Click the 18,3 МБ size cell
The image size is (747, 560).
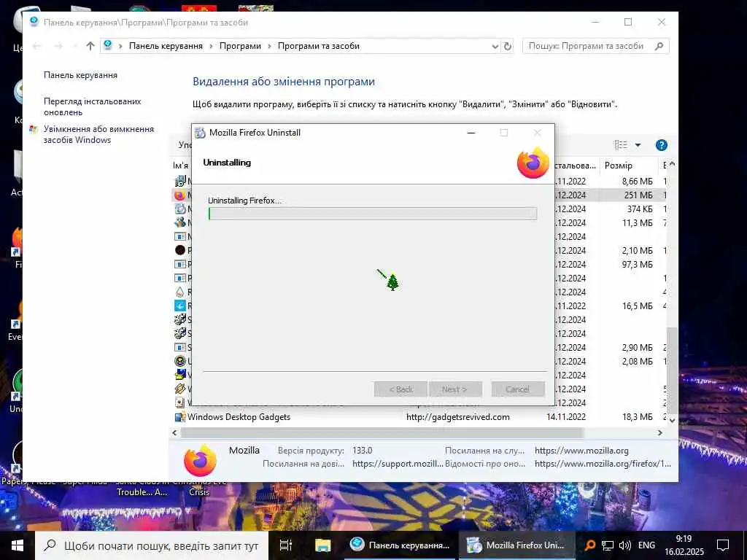[637, 417]
